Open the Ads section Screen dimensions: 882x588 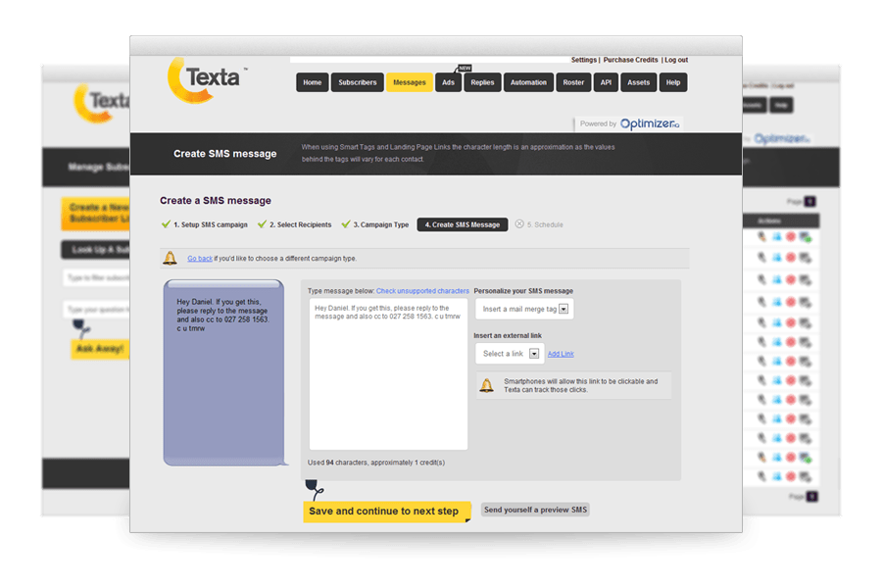coord(448,82)
